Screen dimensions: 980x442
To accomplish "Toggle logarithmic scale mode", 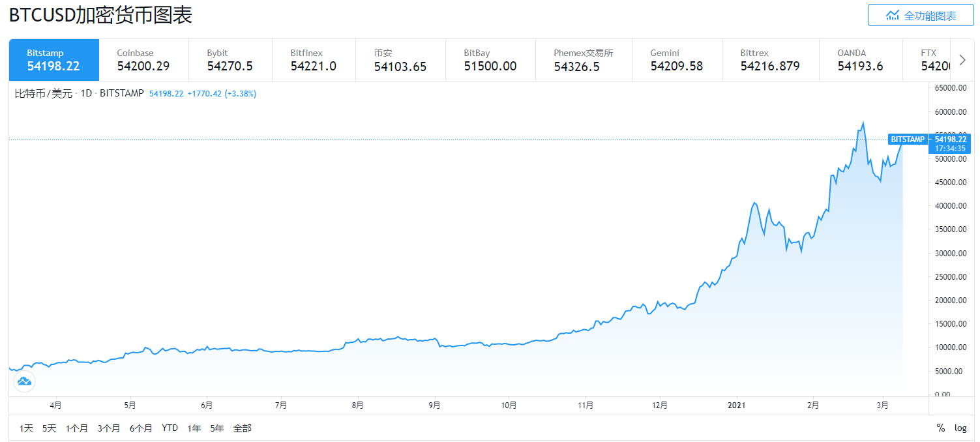I will click(x=960, y=428).
